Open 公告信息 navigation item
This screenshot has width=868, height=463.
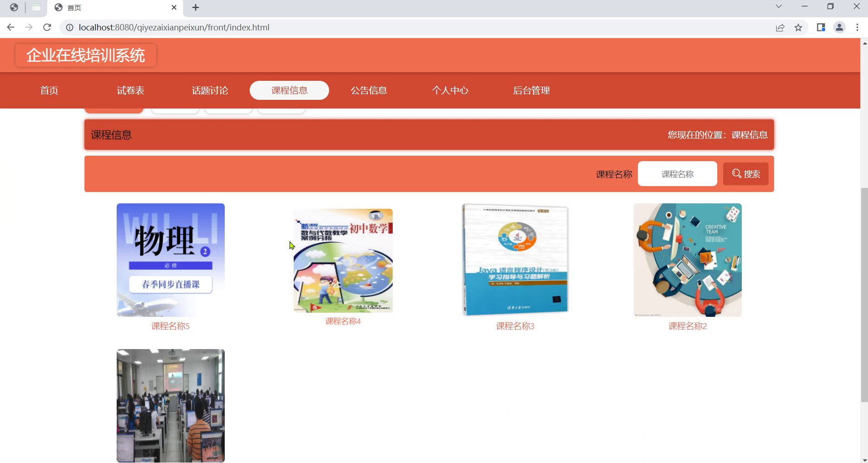click(x=369, y=90)
